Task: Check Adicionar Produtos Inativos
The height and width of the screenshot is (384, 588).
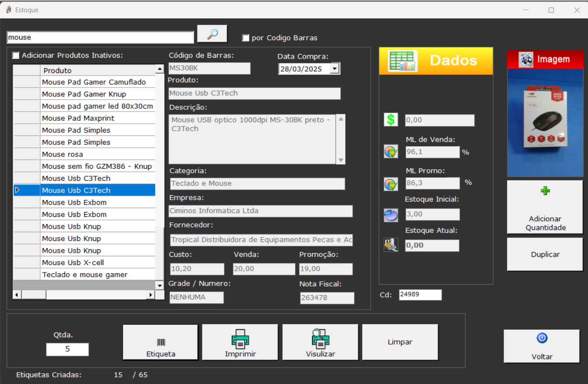Action: (16, 56)
